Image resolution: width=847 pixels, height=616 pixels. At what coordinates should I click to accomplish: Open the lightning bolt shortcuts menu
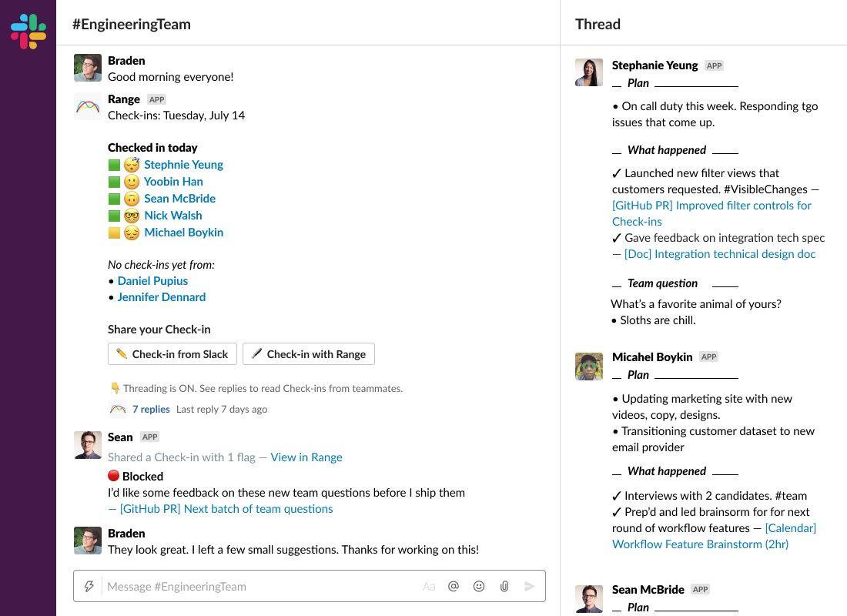(x=89, y=587)
